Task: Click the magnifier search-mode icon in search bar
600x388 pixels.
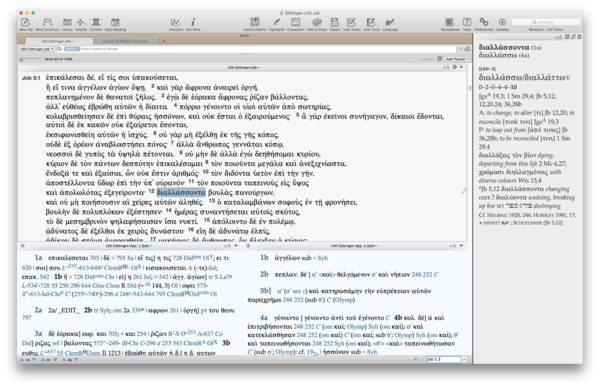Action: [59, 49]
